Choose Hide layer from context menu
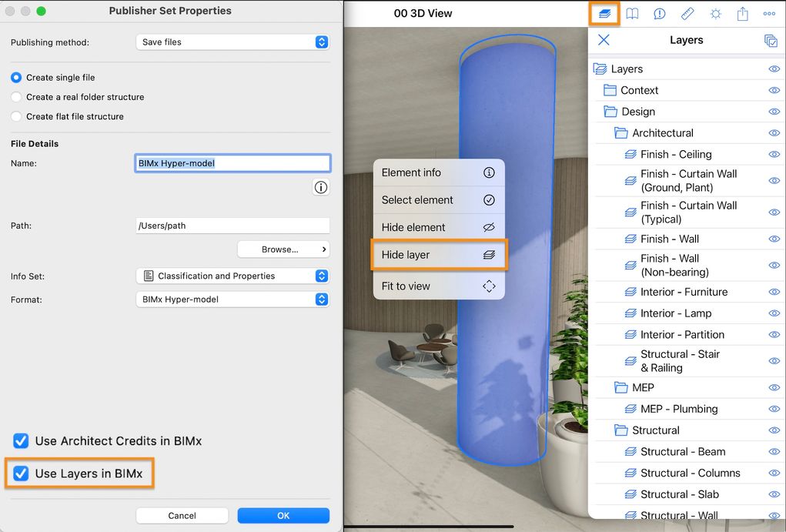The image size is (786, 532). coord(439,255)
